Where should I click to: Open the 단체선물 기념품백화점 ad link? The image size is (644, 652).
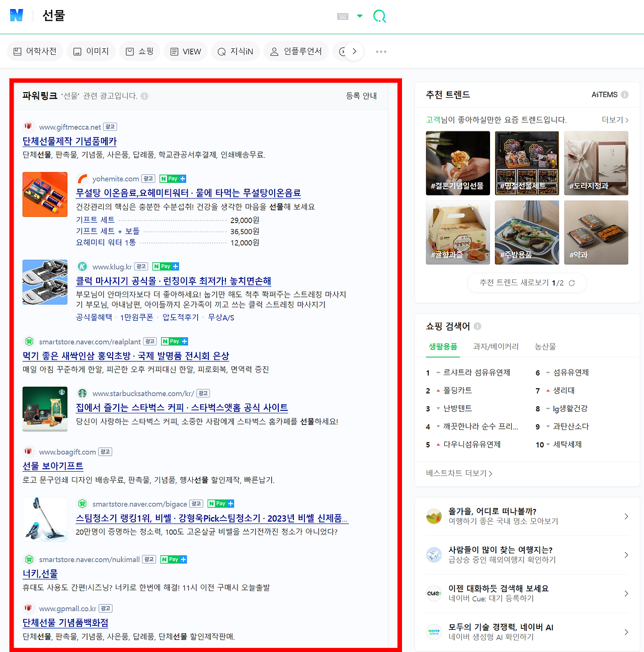[x=65, y=623]
